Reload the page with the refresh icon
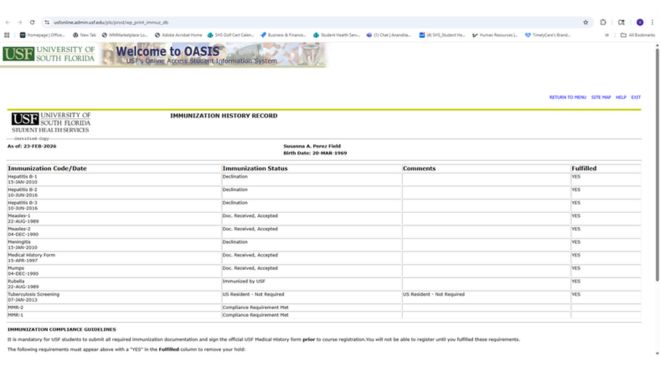Image resolution: width=660 pixels, height=371 pixels. tap(32, 22)
